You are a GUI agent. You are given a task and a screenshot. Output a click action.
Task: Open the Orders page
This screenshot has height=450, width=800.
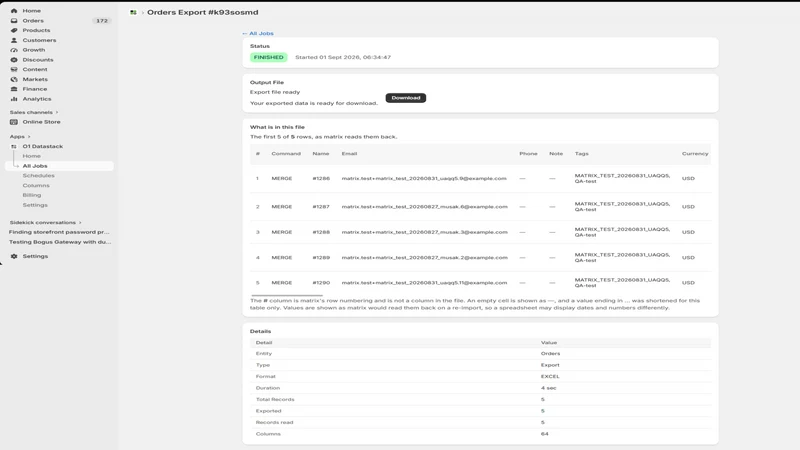click(x=33, y=21)
